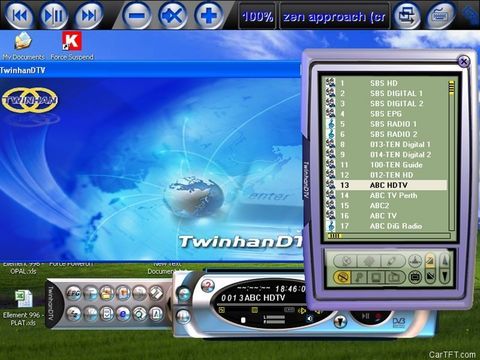This screenshot has width=480, height=360.
Task: Close the TwinhanDTV channel list panel
Action: pos(464,61)
